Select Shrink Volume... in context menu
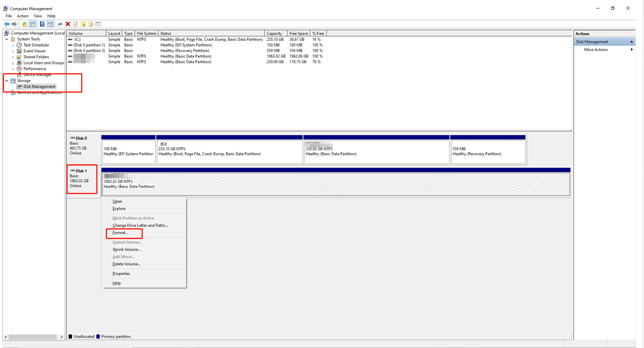 [126, 249]
